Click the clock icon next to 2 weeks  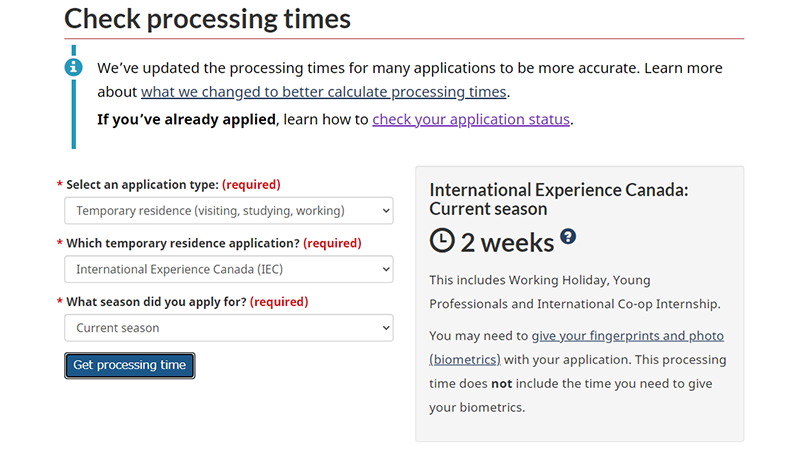[442, 240]
